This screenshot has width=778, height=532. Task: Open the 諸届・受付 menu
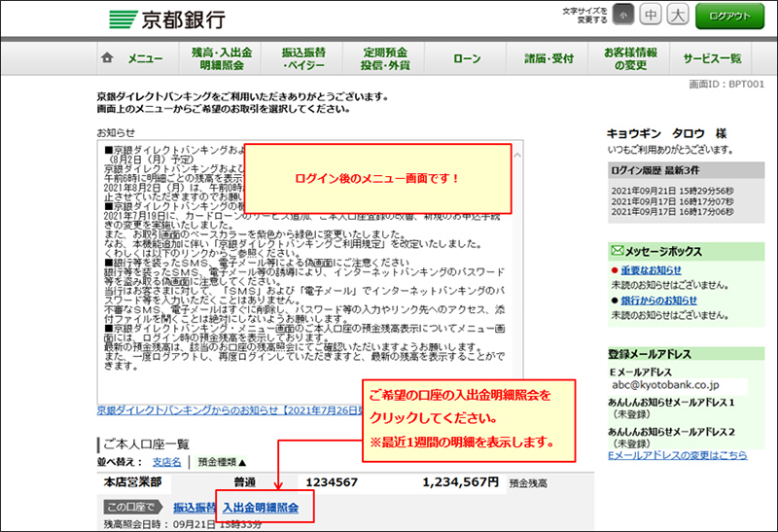point(548,58)
